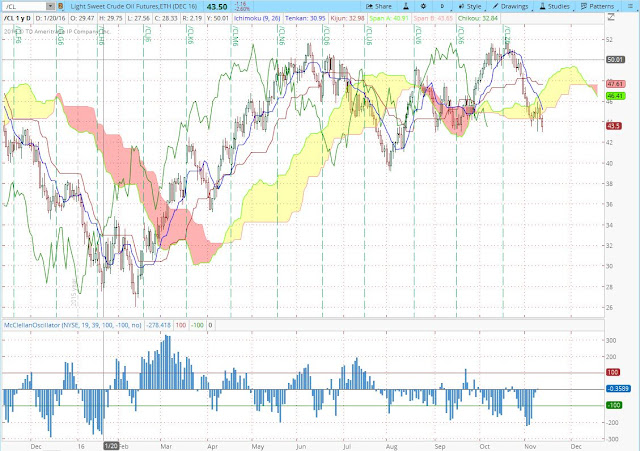Open the Style menu
The height and width of the screenshot is (451, 640).
(470, 7)
